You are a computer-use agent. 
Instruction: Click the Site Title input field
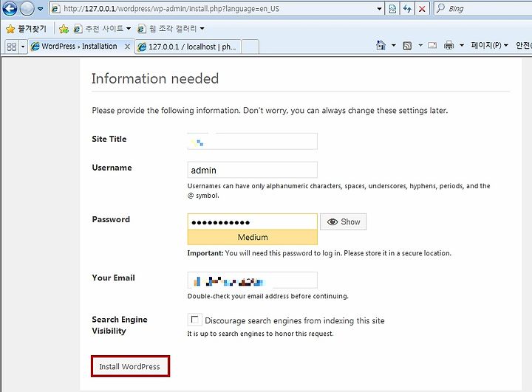point(253,141)
